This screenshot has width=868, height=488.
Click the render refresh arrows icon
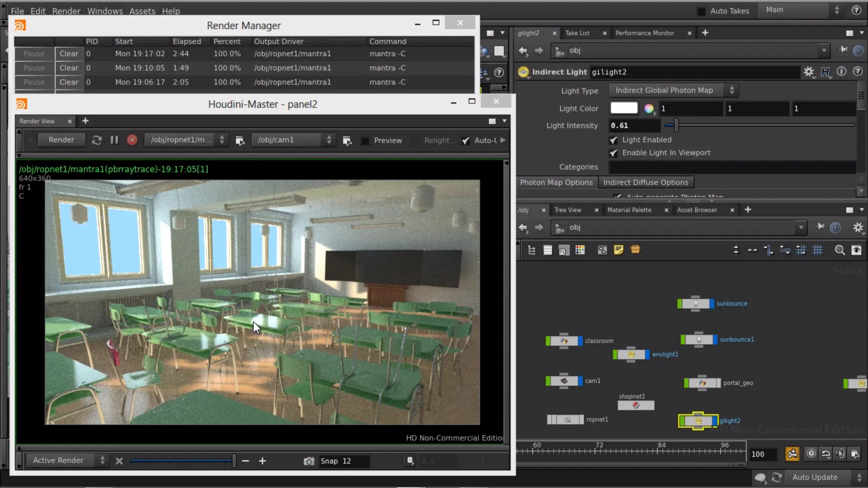click(x=97, y=140)
